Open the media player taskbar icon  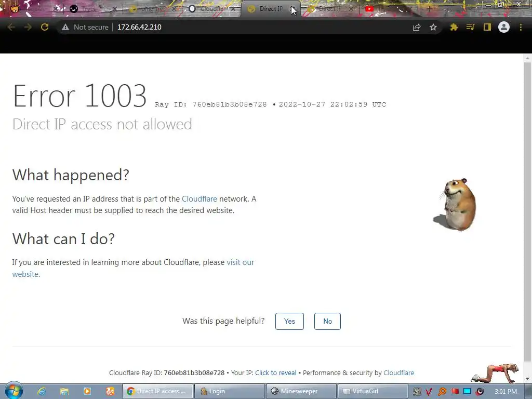tap(87, 391)
